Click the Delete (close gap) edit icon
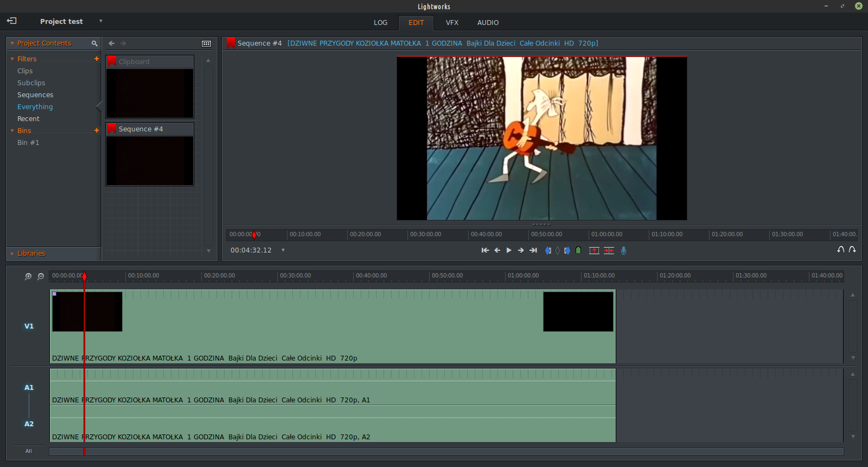Screen dimensions: 868x467 609,250
